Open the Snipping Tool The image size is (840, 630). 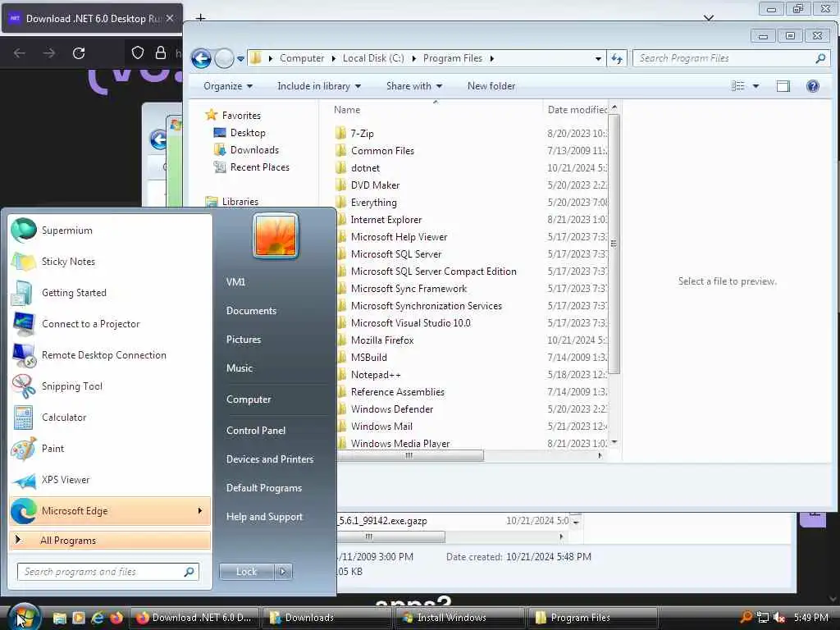[x=110, y=386]
